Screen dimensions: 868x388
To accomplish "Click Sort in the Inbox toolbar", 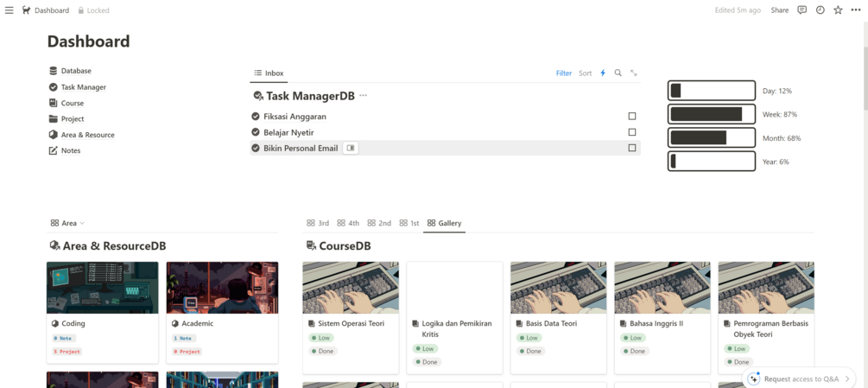I will point(585,73).
